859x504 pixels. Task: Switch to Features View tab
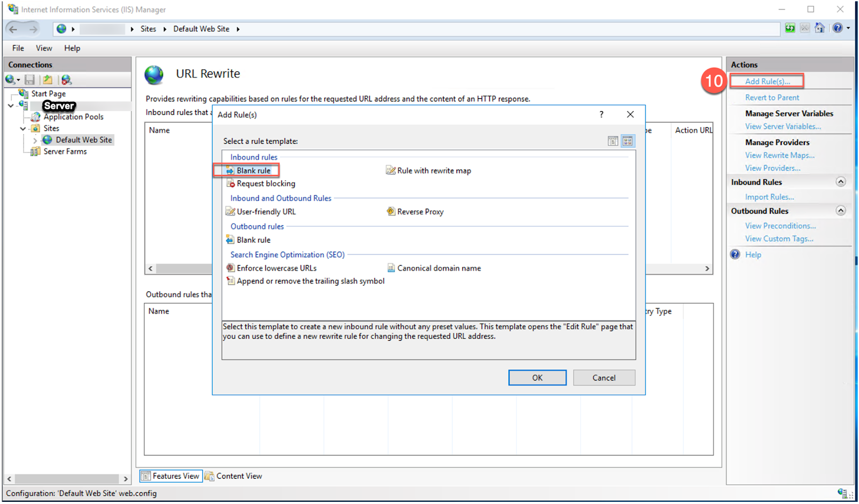pyautogui.click(x=171, y=476)
